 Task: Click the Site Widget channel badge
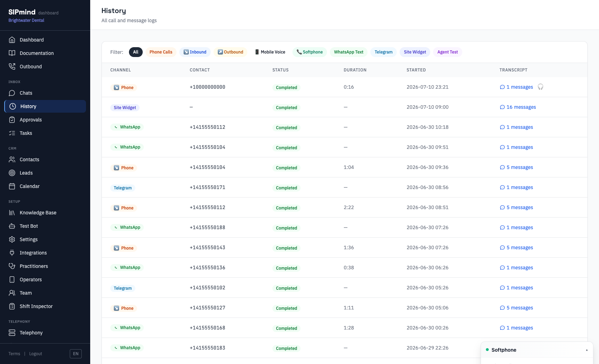coord(125,108)
